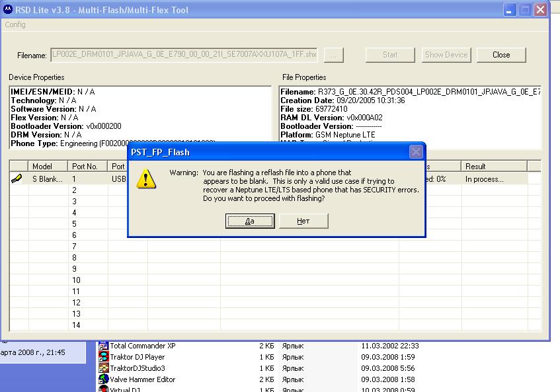Minimize the RSD Lite window
This screenshot has height=392, width=560.
click(x=510, y=10)
